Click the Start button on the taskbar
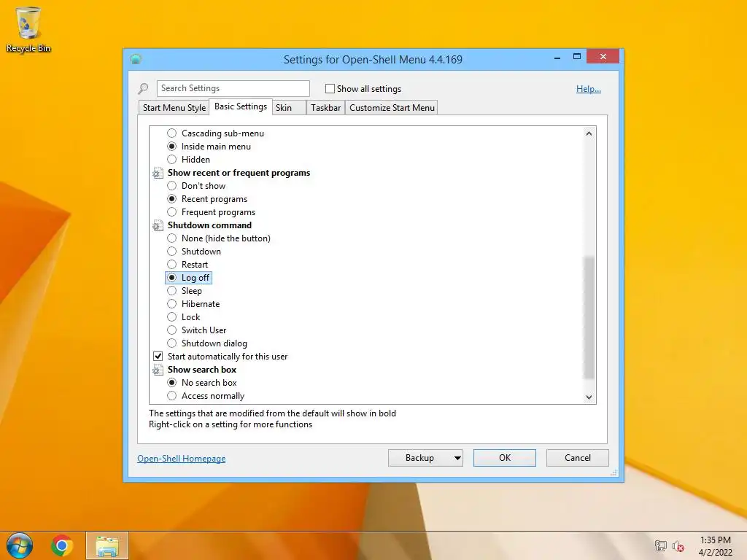The image size is (747, 560). [x=20, y=545]
